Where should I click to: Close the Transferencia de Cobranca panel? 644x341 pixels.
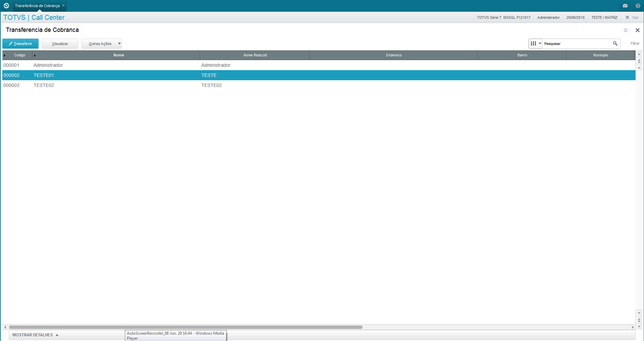pyautogui.click(x=638, y=30)
